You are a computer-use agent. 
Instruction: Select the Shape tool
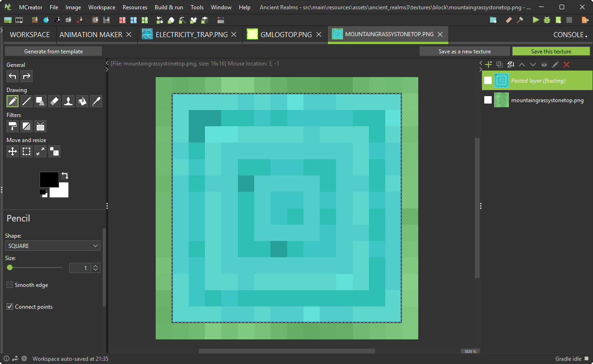point(40,101)
